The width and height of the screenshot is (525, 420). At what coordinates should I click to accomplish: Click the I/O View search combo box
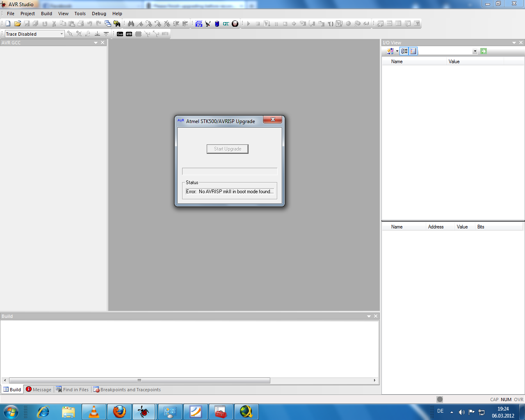pyautogui.click(x=445, y=51)
